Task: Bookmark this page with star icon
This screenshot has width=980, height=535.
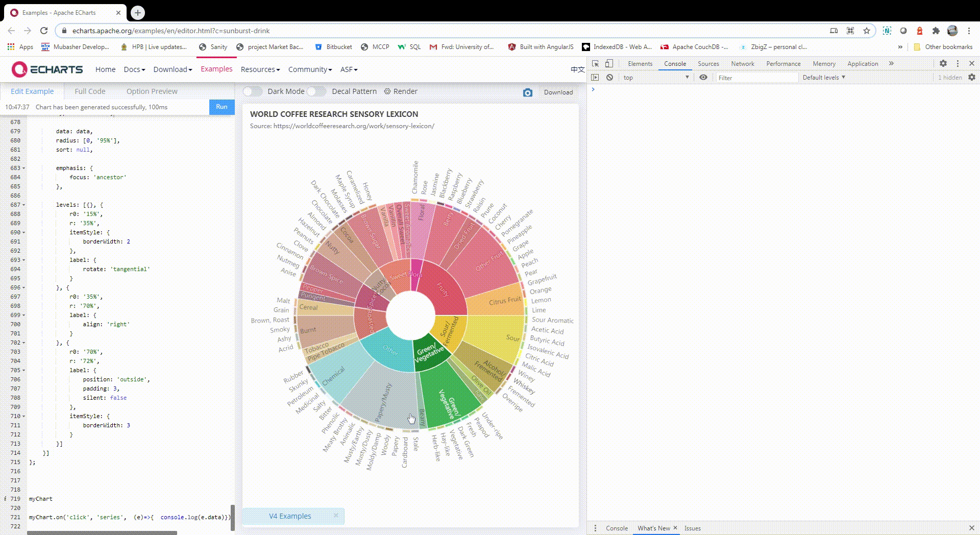Action: click(867, 31)
